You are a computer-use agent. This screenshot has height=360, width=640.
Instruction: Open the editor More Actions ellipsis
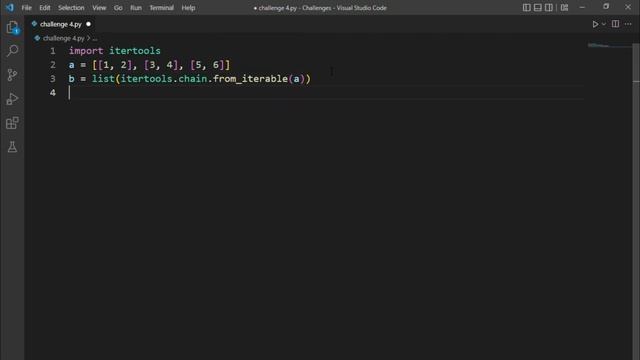pyautogui.click(x=628, y=24)
